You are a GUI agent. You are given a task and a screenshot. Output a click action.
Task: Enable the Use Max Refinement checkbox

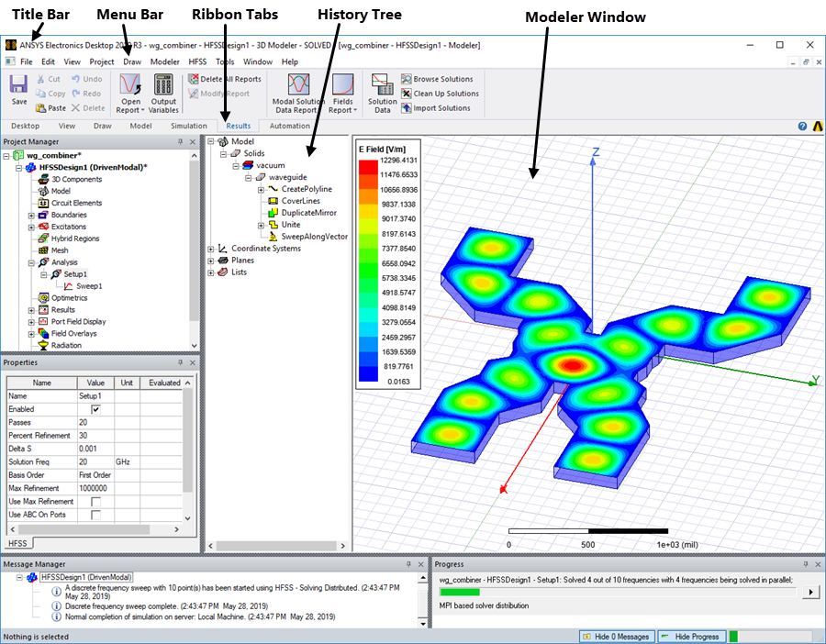[x=96, y=502]
